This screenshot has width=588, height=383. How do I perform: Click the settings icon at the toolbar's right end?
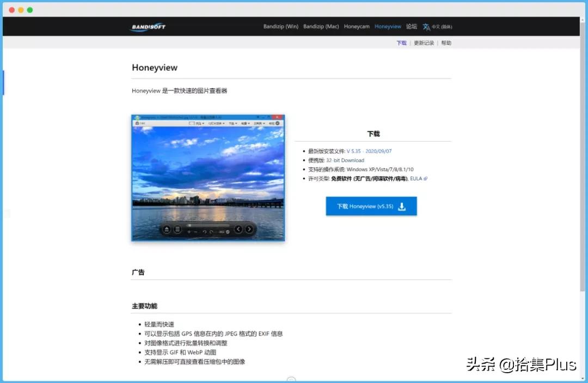click(277, 124)
